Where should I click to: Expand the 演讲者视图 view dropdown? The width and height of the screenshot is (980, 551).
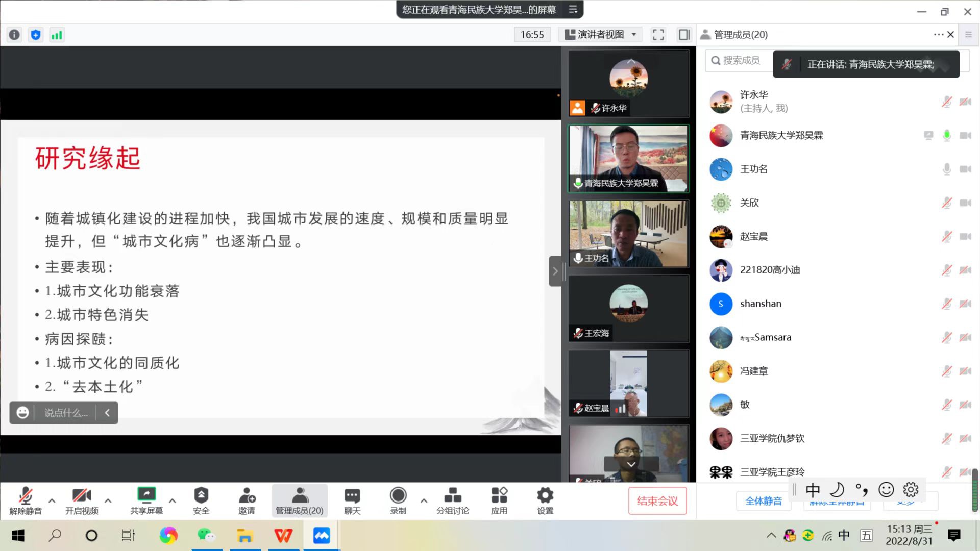click(x=634, y=35)
